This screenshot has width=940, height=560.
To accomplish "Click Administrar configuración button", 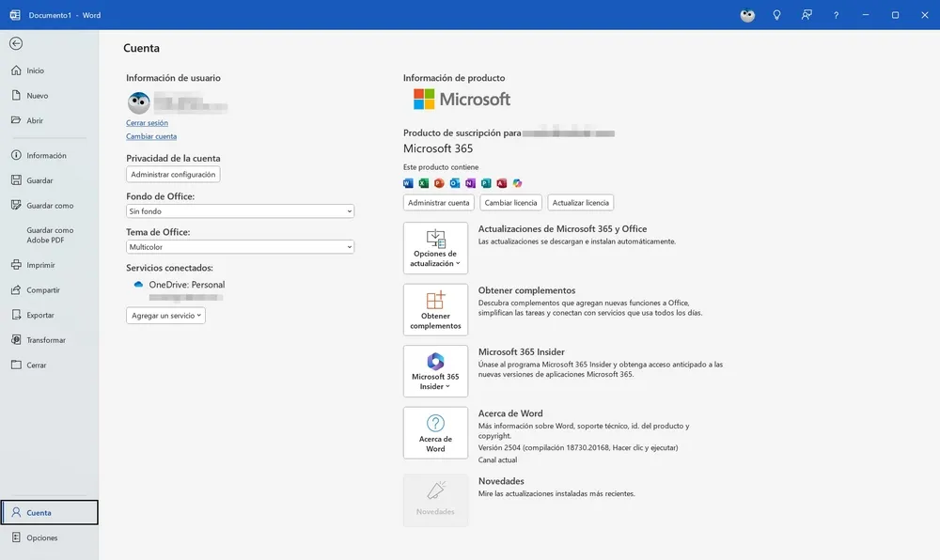I will click(173, 174).
